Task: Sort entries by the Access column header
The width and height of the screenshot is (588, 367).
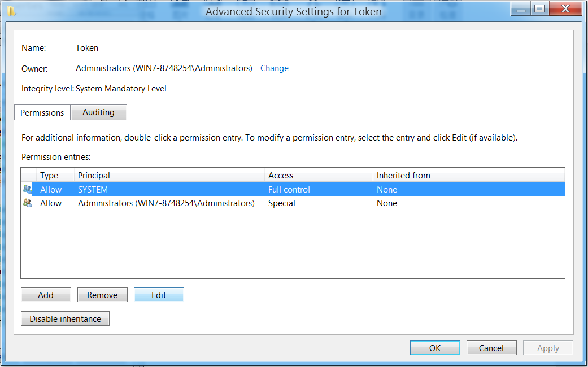Action: [319, 176]
